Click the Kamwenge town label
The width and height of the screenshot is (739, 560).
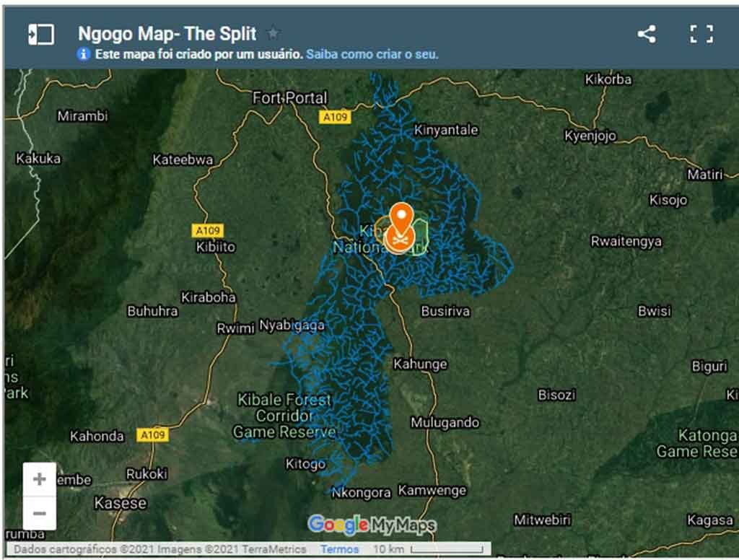[432, 491]
